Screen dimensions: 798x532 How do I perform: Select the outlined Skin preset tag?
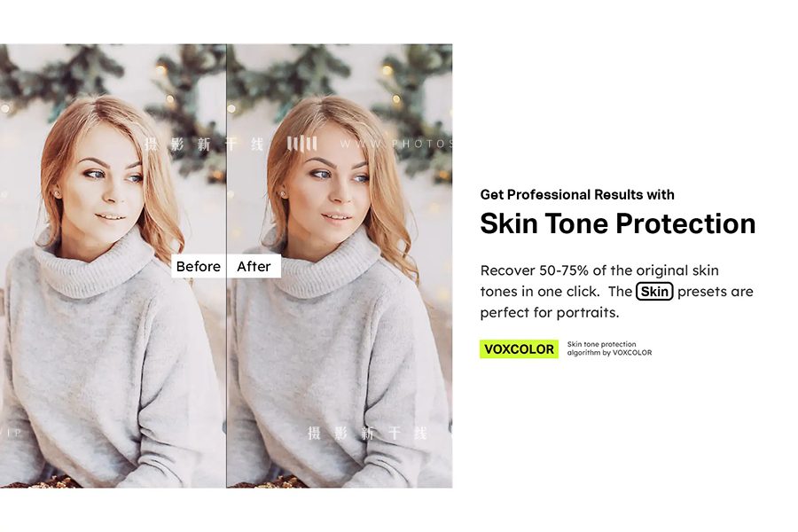tap(654, 291)
